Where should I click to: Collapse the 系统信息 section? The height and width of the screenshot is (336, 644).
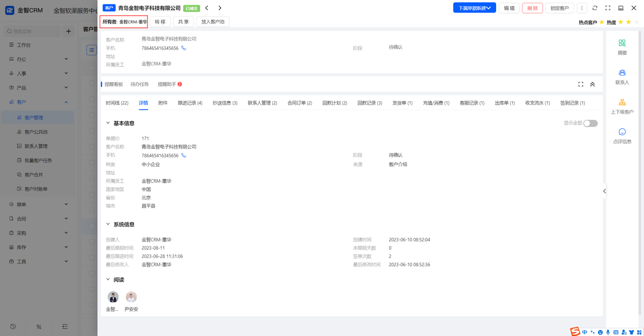click(108, 224)
